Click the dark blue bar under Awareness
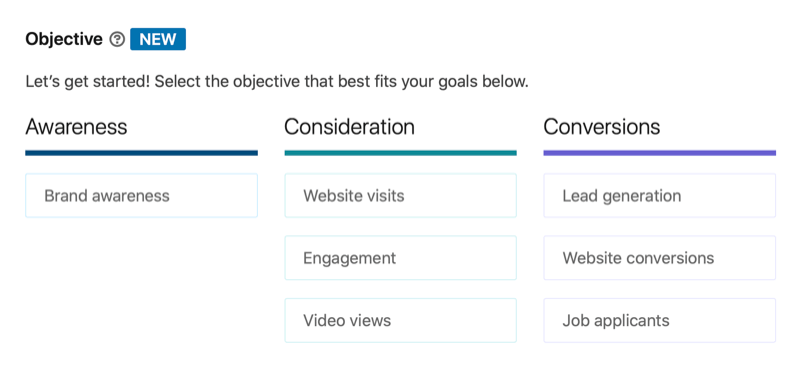This screenshot has width=800, height=368. coord(141,153)
